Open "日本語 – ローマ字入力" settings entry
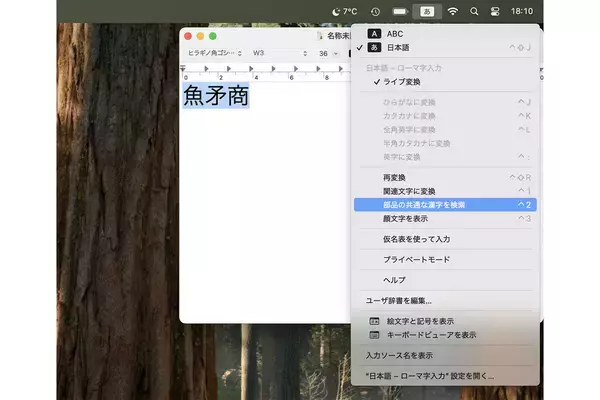600x400 pixels. point(430,376)
